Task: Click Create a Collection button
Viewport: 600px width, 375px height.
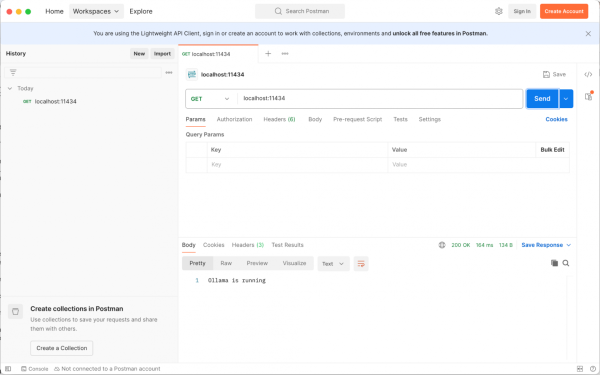Action: [62, 348]
